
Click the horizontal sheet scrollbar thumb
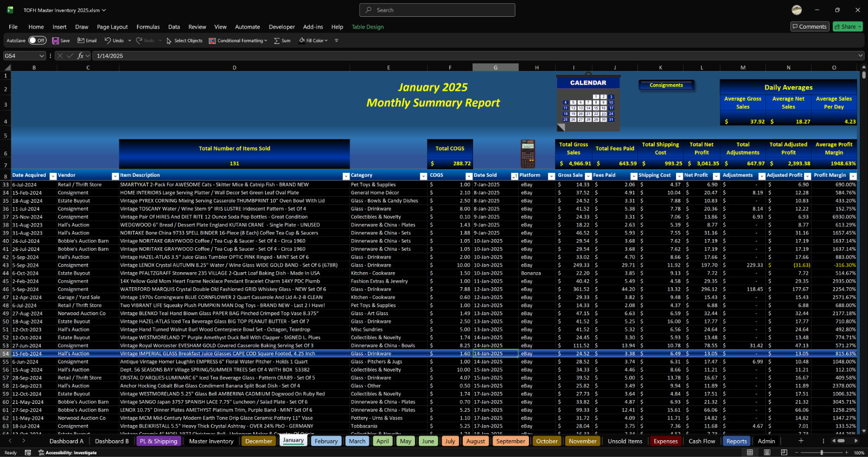[841, 441]
